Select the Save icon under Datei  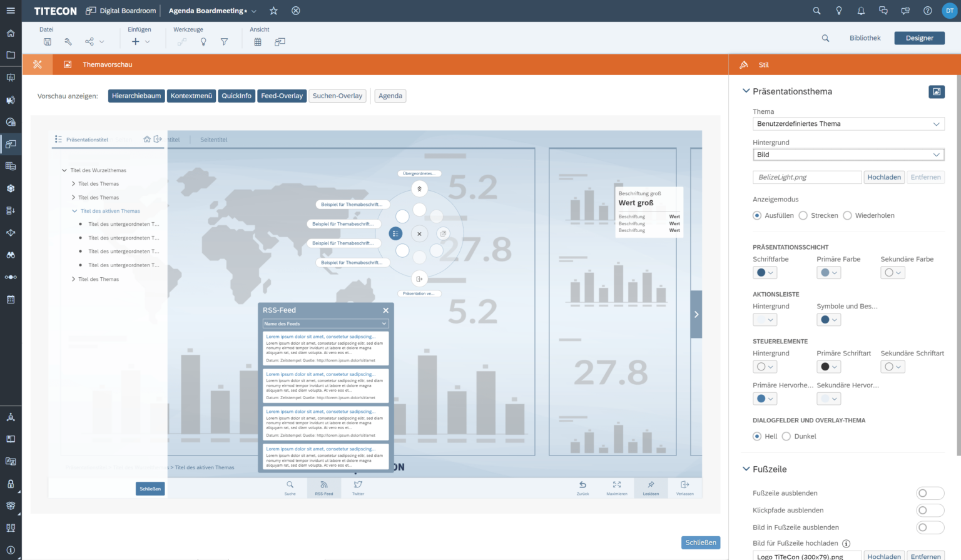(x=47, y=41)
